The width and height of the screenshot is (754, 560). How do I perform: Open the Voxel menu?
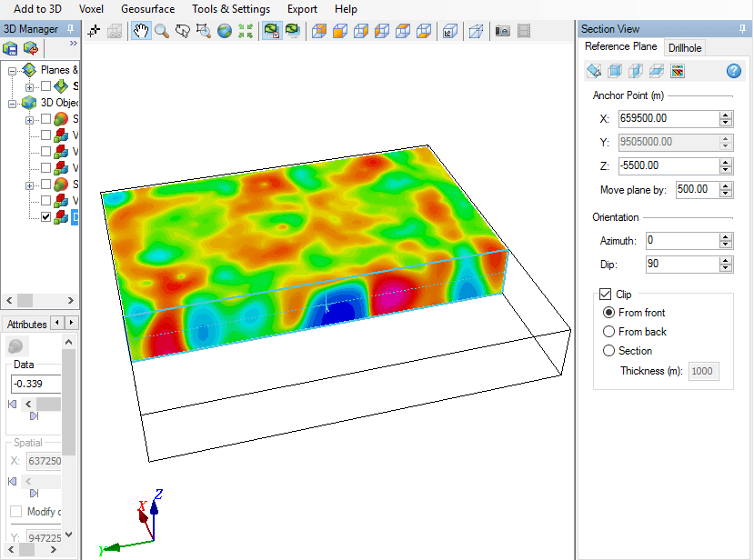(90, 8)
